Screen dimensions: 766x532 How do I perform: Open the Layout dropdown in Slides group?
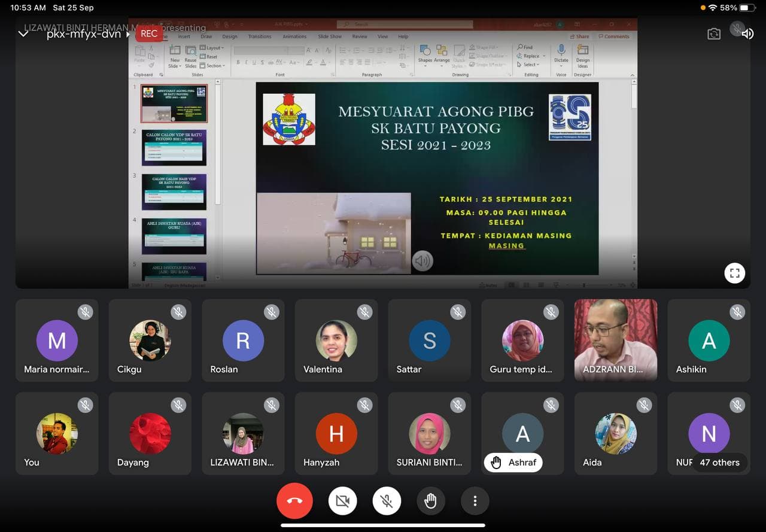click(x=212, y=48)
